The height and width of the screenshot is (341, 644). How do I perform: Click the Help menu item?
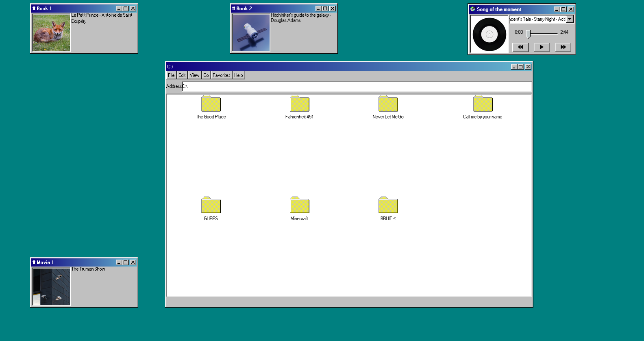(238, 75)
